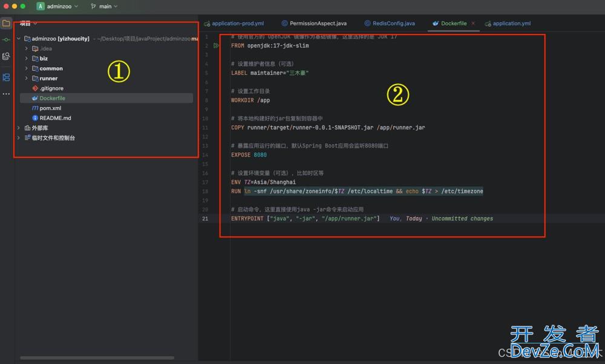Click line number 21 in gutter
The height and width of the screenshot is (364, 605).
tap(205, 219)
